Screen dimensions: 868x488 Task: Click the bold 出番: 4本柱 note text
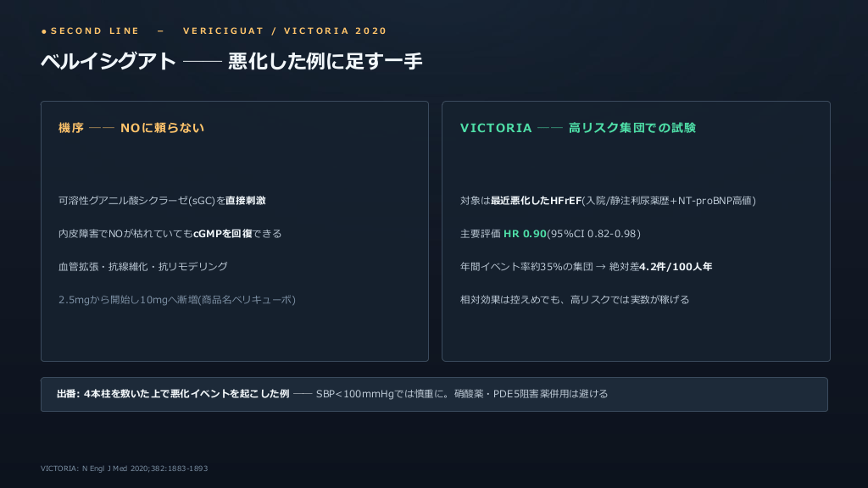pyautogui.click(x=173, y=394)
